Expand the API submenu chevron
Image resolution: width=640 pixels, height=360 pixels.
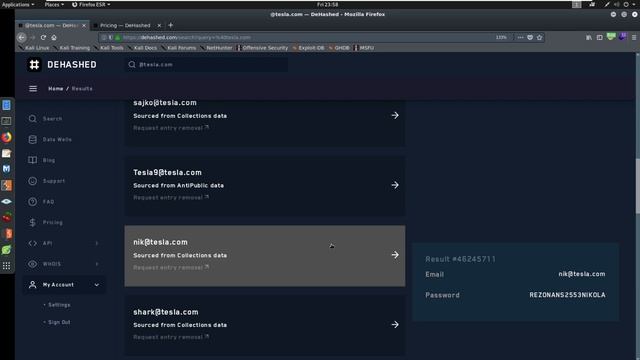point(97,243)
